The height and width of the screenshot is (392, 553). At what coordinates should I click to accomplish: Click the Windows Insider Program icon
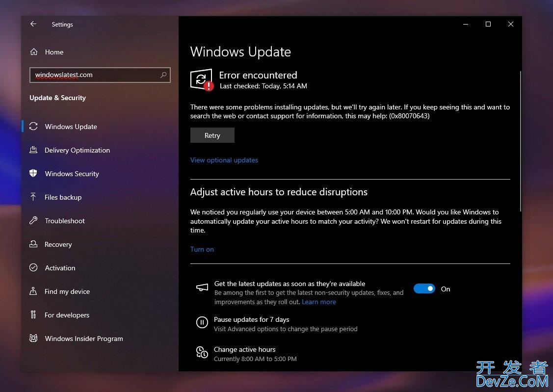coord(33,339)
